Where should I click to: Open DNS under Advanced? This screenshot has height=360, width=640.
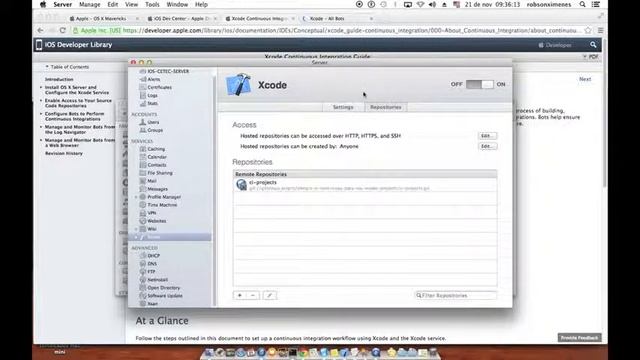[x=152, y=264]
